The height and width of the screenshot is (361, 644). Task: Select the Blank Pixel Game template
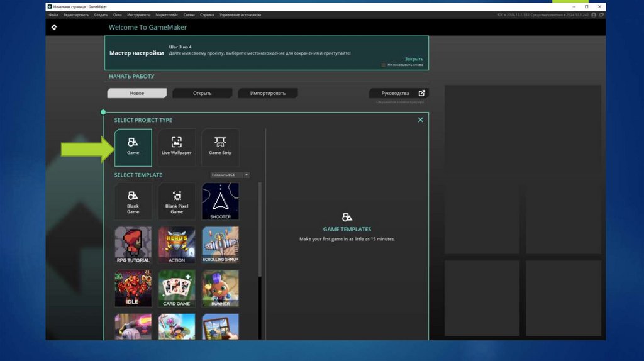pos(177,201)
